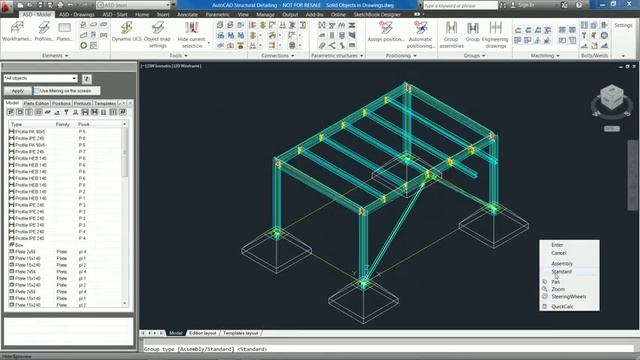Choose Assembly in the context menu
Screen dimensions: 640x360
[562, 264]
